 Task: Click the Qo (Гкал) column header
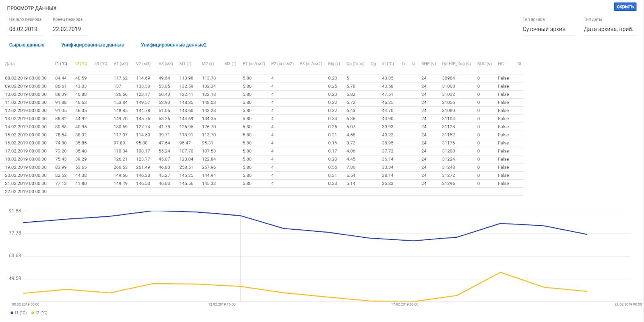[x=355, y=64]
